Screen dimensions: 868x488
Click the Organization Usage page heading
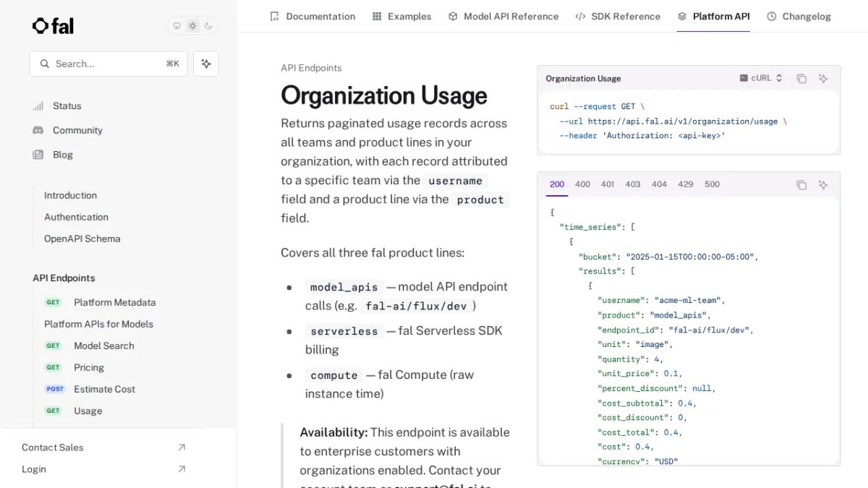(x=384, y=95)
